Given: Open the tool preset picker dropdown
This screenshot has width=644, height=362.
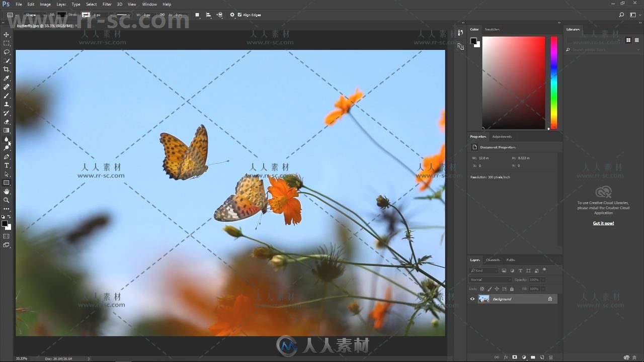Looking at the screenshot, I should pyautogui.click(x=12, y=15).
